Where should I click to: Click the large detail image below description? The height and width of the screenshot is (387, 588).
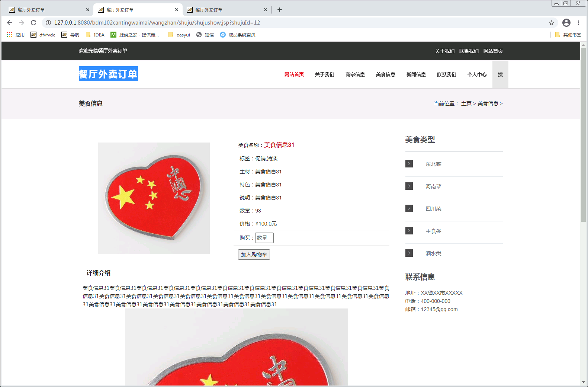[x=237, y=347]
